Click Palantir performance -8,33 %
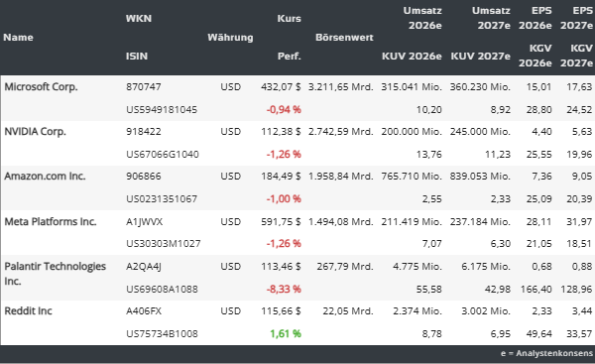The height and width of the screenshot is (364, 595). [x=284, y=290]
